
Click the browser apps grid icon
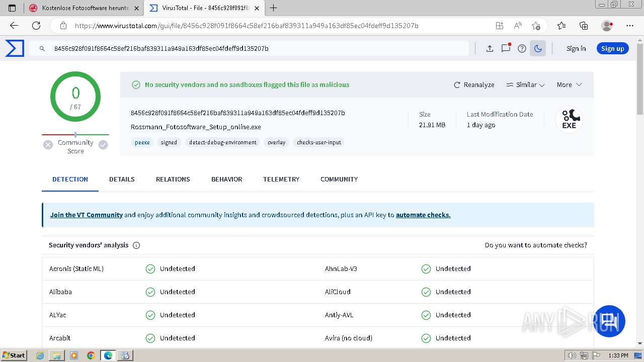pyautogui.click(x=499, y=26)
